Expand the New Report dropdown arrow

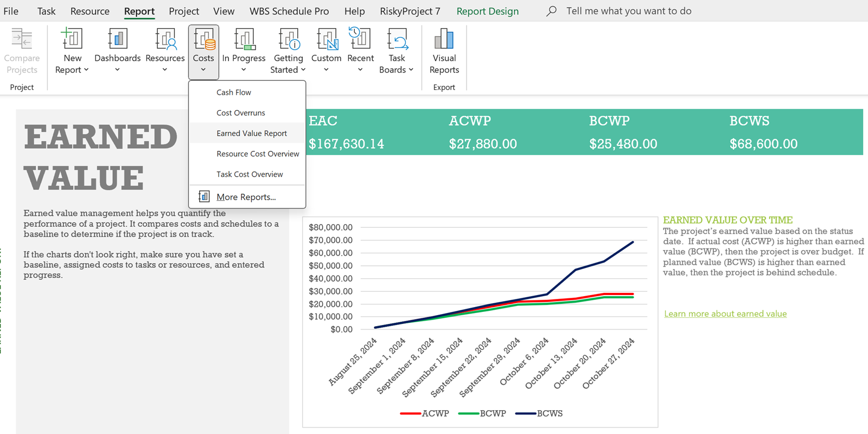pos(86,70)
